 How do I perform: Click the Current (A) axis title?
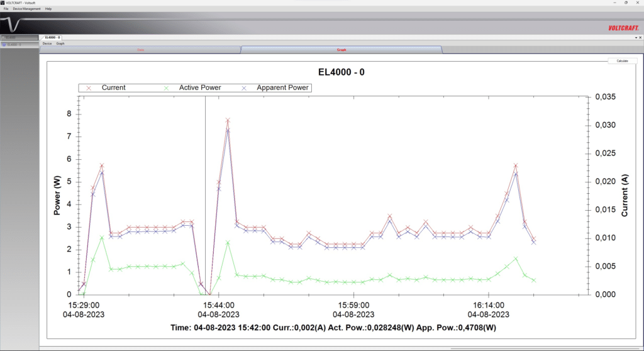point(625,196)
